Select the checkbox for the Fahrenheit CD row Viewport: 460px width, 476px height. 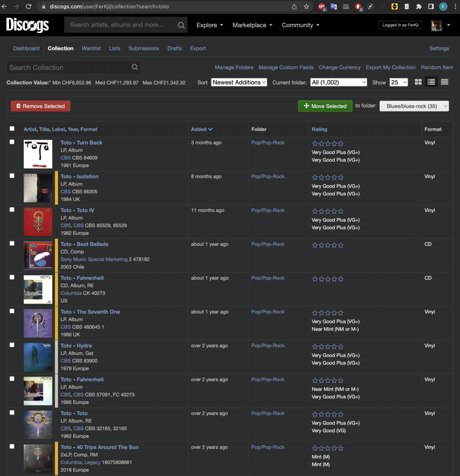(x=12, y=277)
